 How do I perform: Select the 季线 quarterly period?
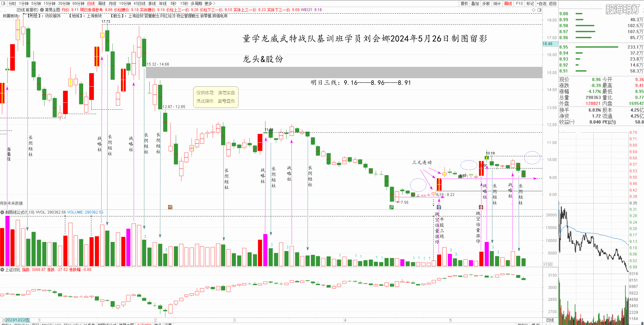pyautogui.click(x=152, y=3)
